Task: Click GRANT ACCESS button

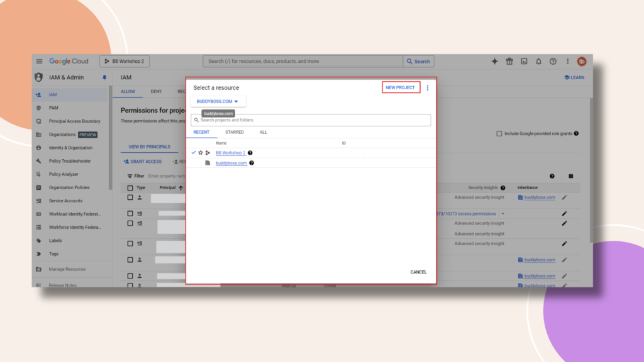Action: (143, 162)
